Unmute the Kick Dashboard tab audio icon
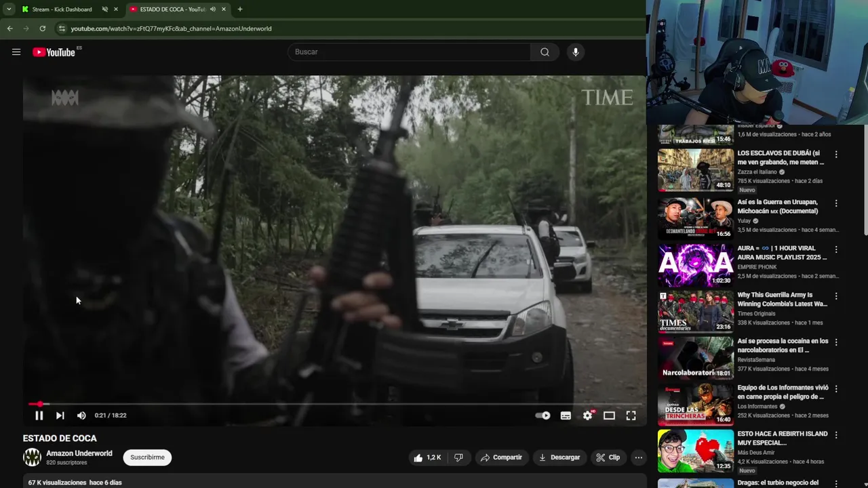The width and height of the screenshot is (868, 488). click(x=104, y=9)
